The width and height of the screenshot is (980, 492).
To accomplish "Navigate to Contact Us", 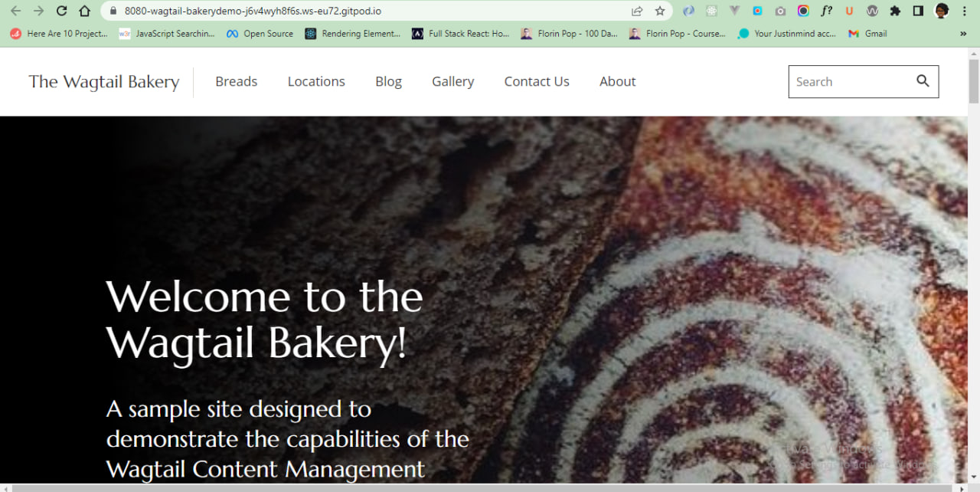I will (x=537, y=81).
